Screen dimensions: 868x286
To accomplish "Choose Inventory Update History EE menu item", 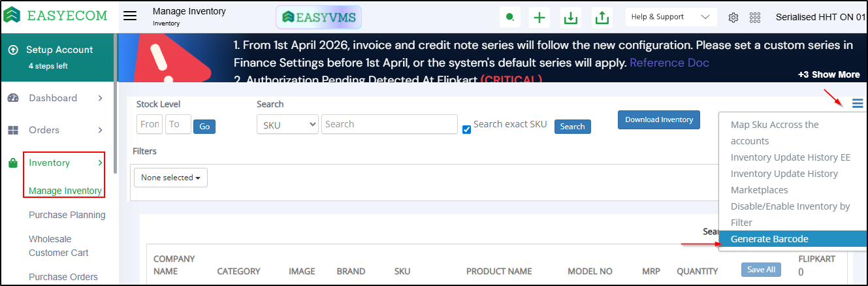I will pyautogui.click(x=790, y=157).
